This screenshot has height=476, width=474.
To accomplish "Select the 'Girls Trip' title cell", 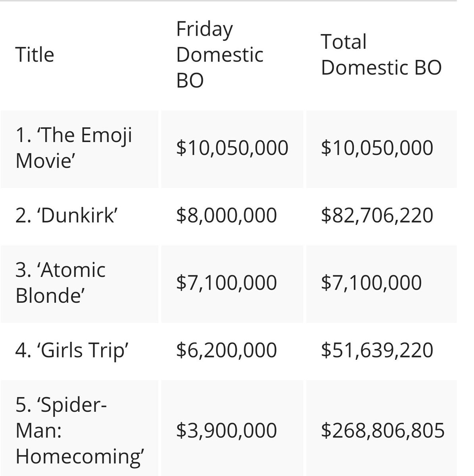I will (x=72, y=351).
